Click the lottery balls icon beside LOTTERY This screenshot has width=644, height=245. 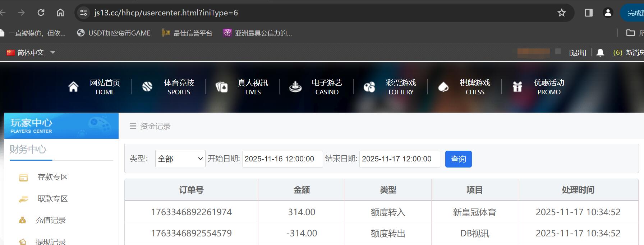click(369, 87)
